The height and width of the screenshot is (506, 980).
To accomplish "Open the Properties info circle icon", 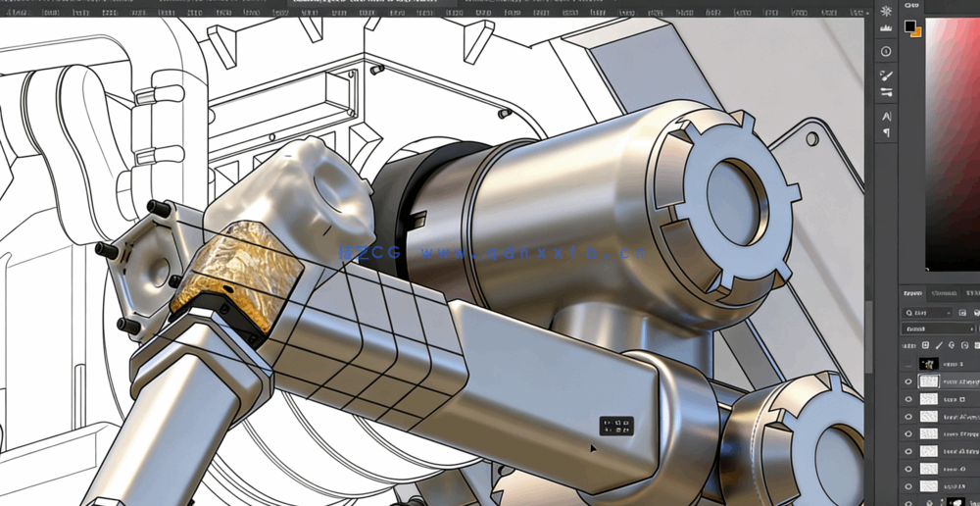I will (x=886, y=51).
